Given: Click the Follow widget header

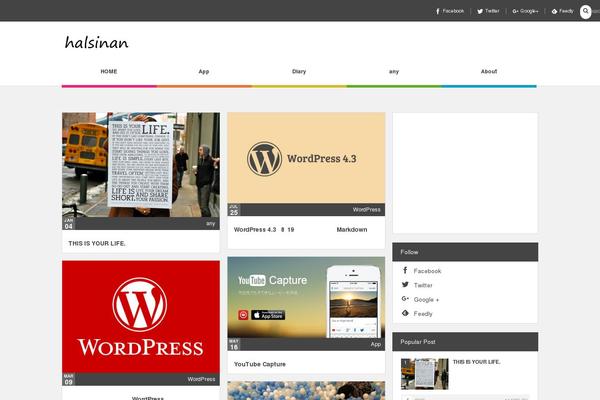Looking at the screenshot, I should pyautogui.click(x=465, y=252).
